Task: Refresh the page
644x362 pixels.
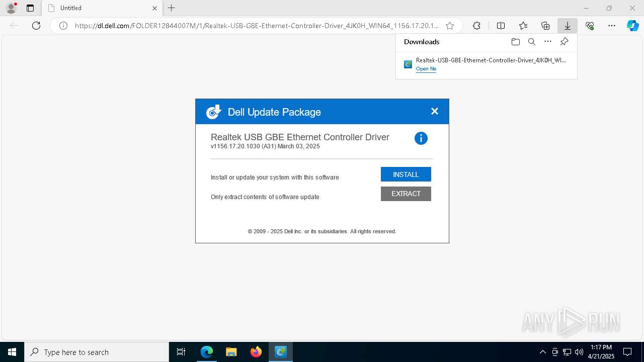Action: pos(36,26)
